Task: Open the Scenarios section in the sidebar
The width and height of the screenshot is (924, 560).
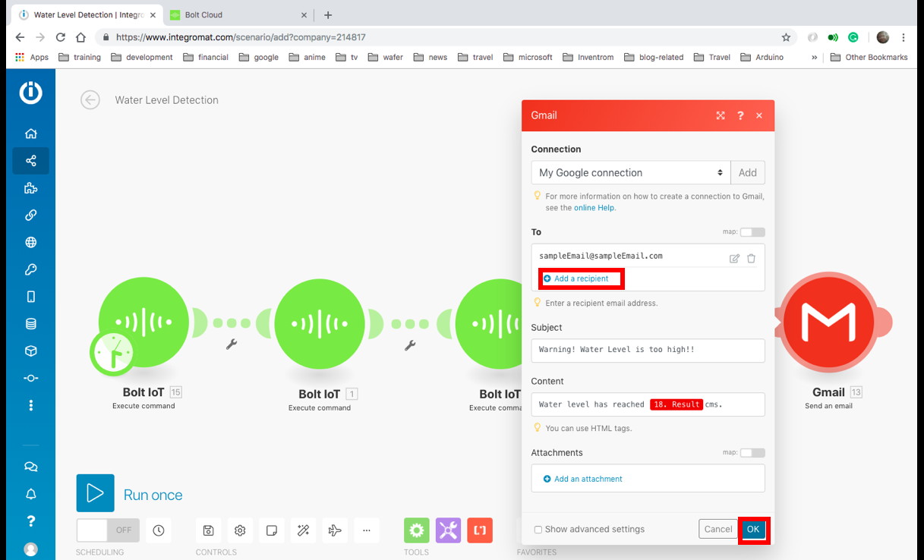Action: (30, 161)
